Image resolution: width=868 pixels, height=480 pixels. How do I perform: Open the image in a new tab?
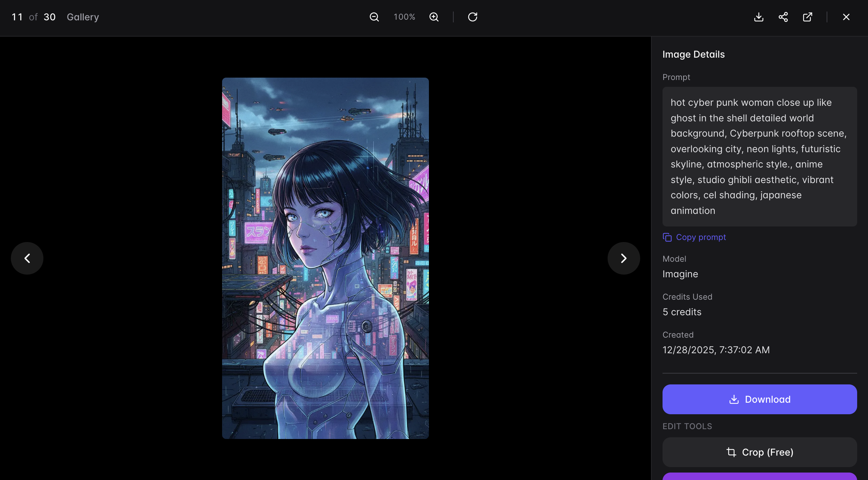[x=808, y=17]
